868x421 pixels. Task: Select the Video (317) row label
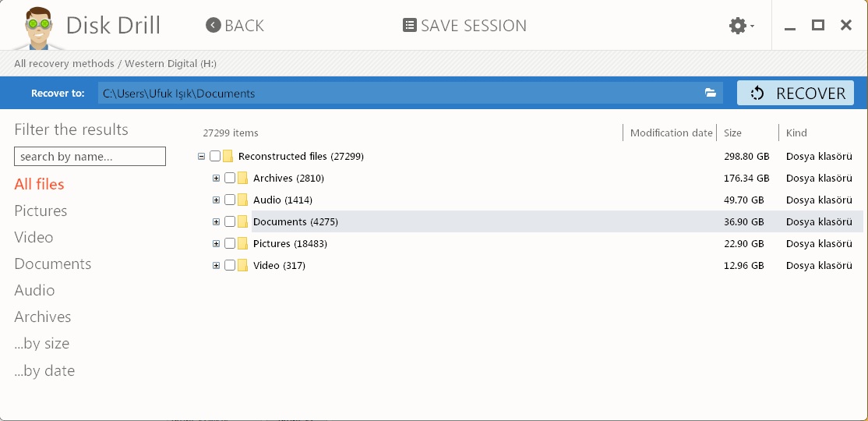(x=279, y=265)
